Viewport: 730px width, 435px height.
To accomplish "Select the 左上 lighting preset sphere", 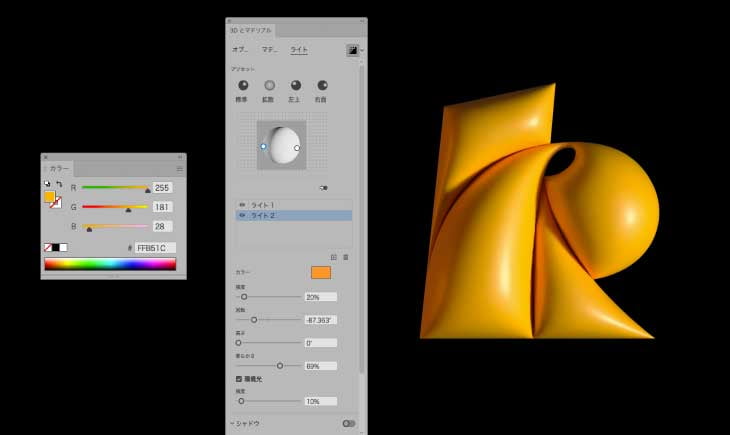I will pyautogui.click(x=296, y=86).
